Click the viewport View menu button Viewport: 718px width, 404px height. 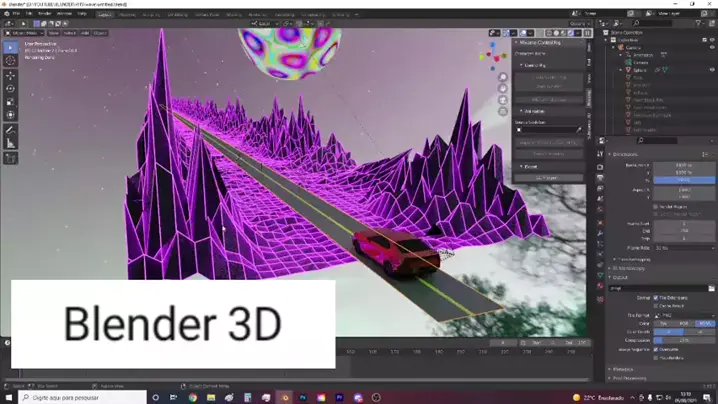[54, 33]
